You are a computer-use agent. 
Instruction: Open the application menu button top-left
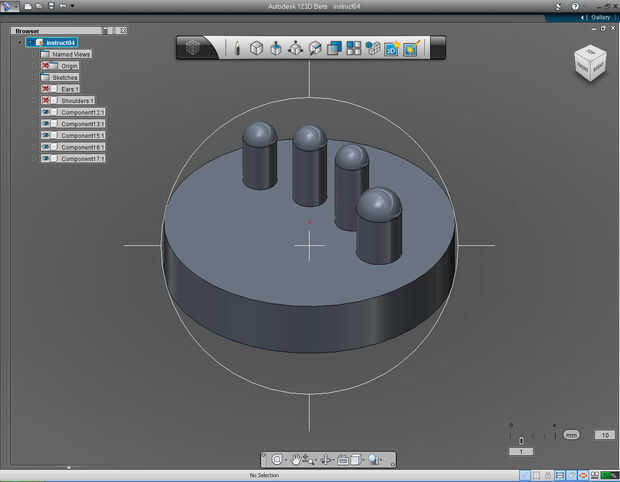pos(9,6)
